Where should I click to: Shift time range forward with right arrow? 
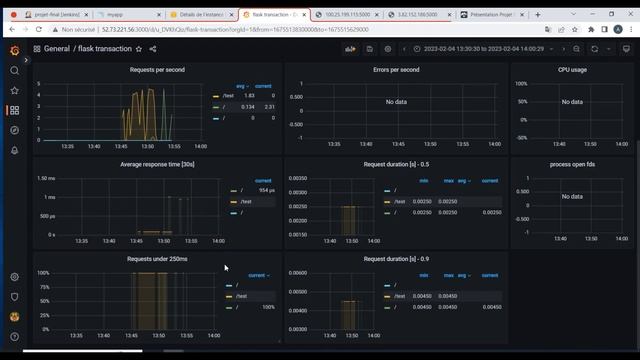[x=564, y=49]
